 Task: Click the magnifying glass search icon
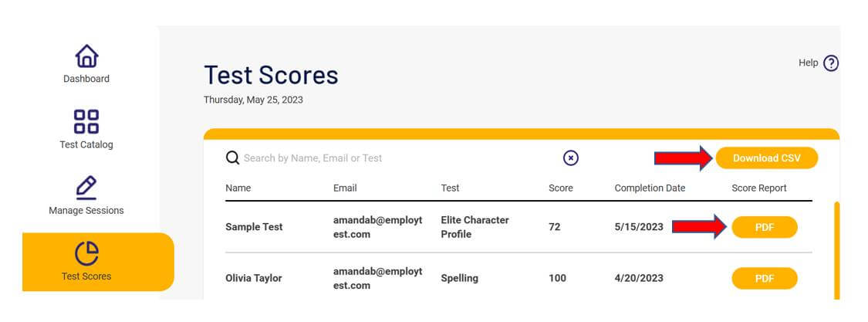click(232, 158)
